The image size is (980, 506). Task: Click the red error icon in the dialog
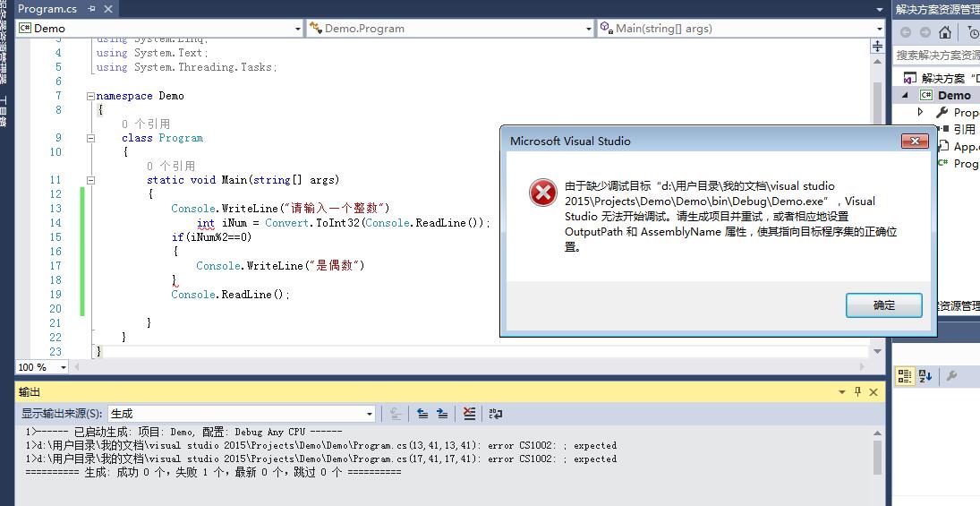click(543, 193)
